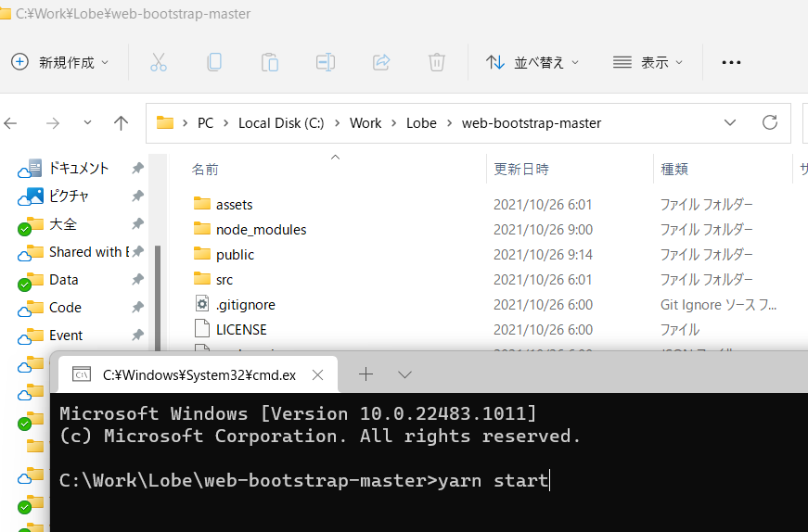The height and width of the screenshot is (532, 808).
Task: Click the Share icon in toolbar
Action: click(x=381, y=62)
